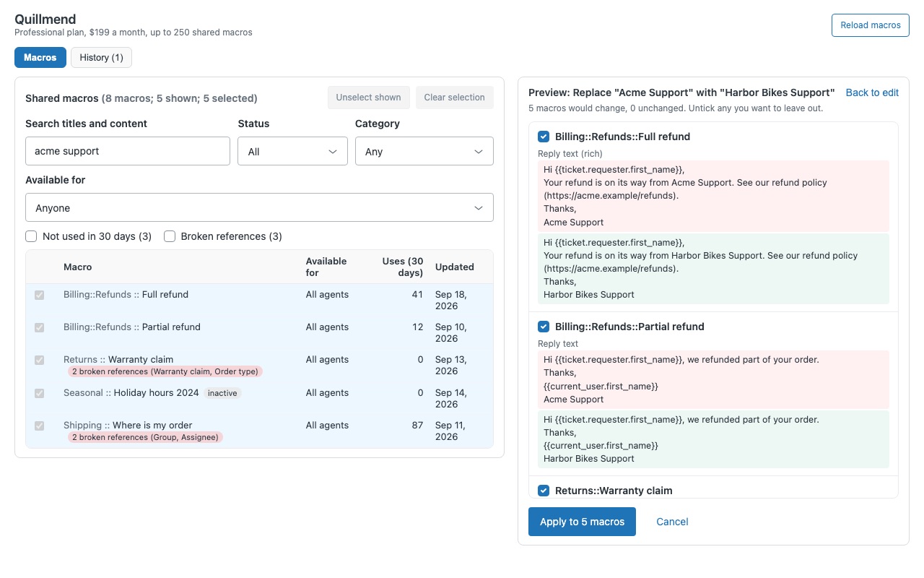The width and height of the screenshot is (924, 578).
Task: Untick Billing::Refunds::Partial refund in the preview
Action: (544, 327)
